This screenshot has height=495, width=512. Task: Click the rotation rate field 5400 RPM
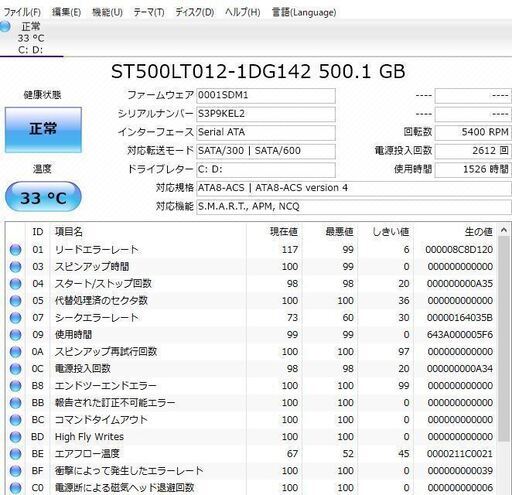click(473, 133)
